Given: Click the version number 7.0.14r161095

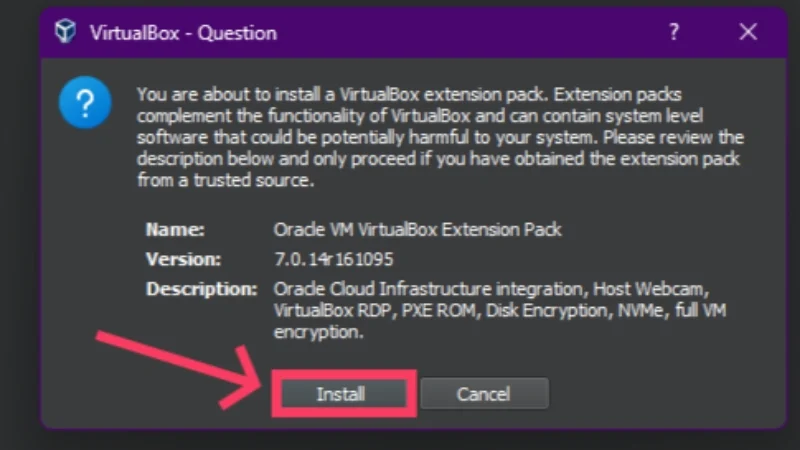Looking at the screenshot, I should coord(335,258).
